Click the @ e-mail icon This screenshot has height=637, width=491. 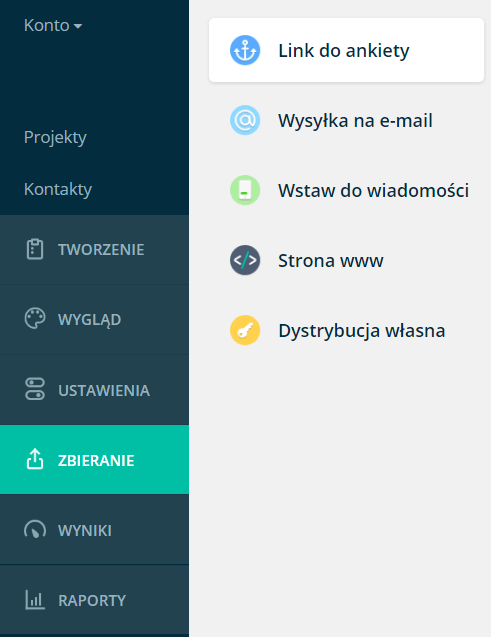(245, 120)
